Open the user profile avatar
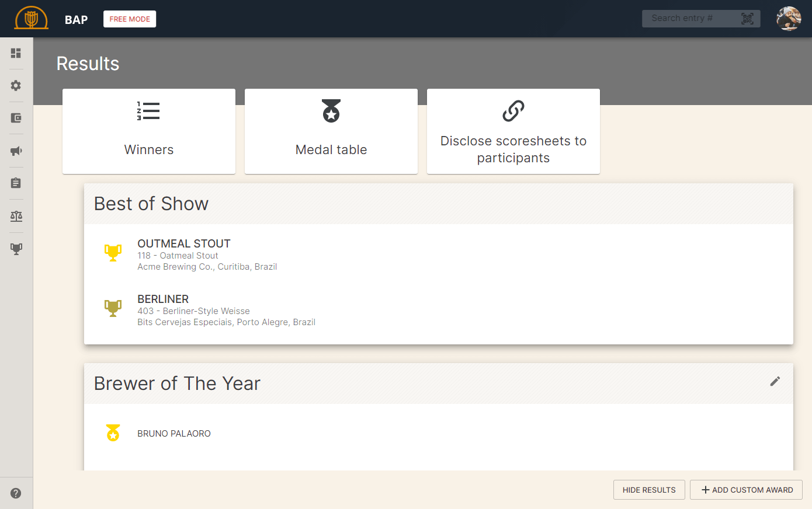Viewport: 812px width, 509px height. tap(788, 19)
